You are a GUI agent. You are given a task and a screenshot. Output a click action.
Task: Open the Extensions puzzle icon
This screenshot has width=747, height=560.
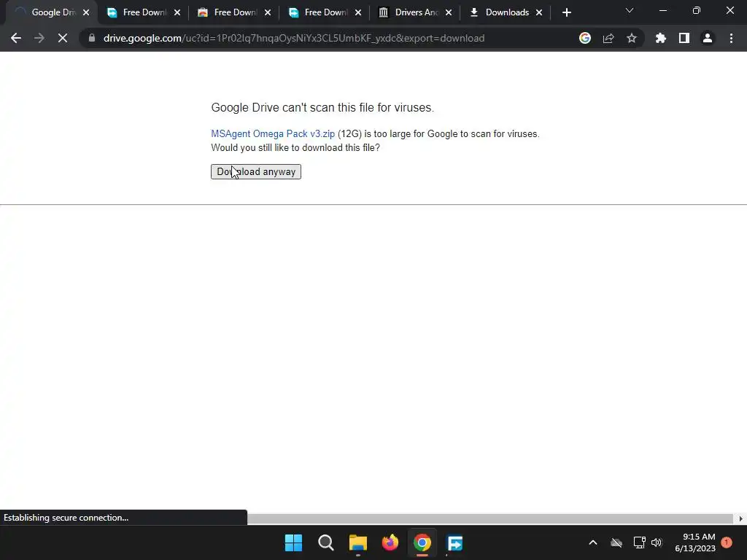661,38
